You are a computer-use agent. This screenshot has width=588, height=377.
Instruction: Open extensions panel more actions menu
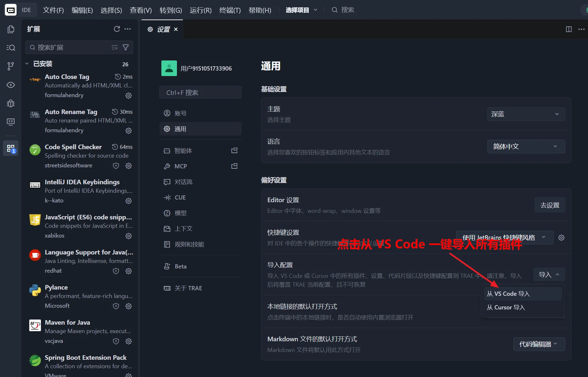[128, 29]
